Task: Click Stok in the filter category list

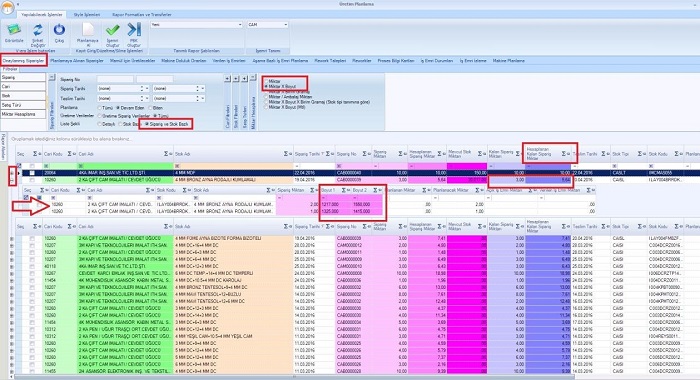Action: 23,96
